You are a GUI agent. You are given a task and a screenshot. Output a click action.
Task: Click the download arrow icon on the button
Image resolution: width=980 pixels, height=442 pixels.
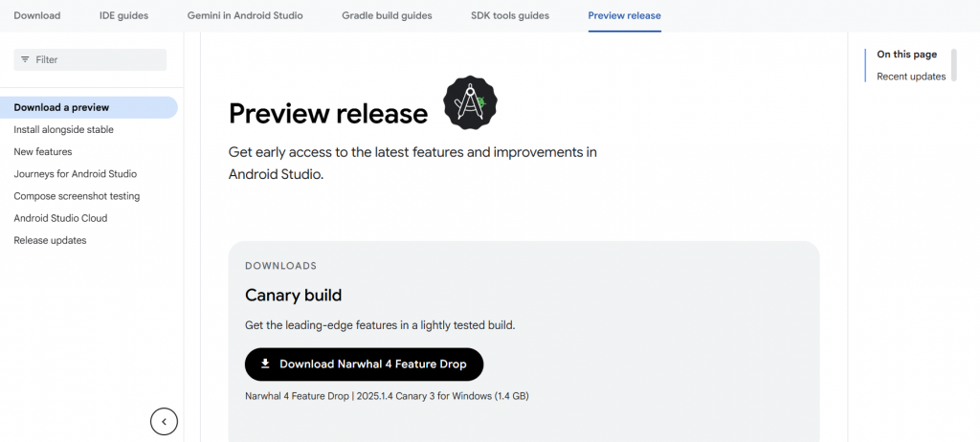265,364
